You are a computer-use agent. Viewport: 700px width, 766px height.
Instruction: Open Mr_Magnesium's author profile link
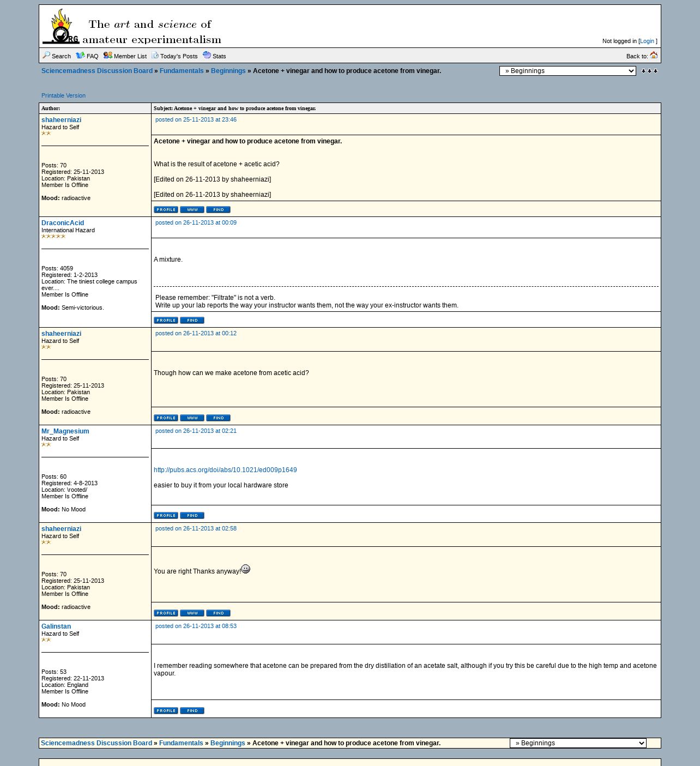click(x=65, y=431)
